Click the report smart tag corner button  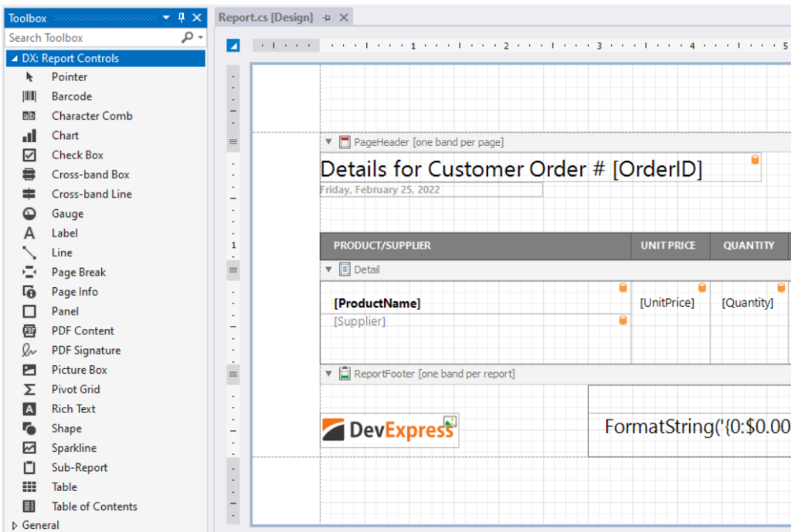coord(233,46)
